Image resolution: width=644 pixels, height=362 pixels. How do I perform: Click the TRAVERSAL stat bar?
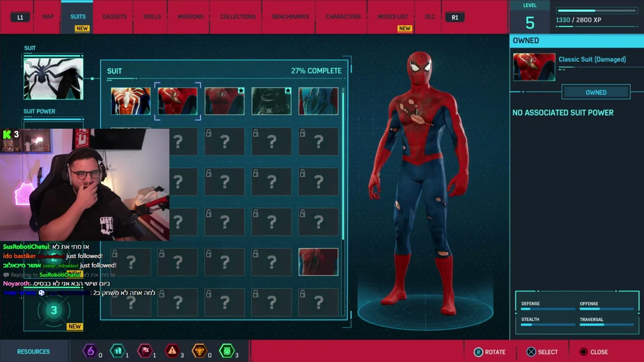(x=606, y=325)
